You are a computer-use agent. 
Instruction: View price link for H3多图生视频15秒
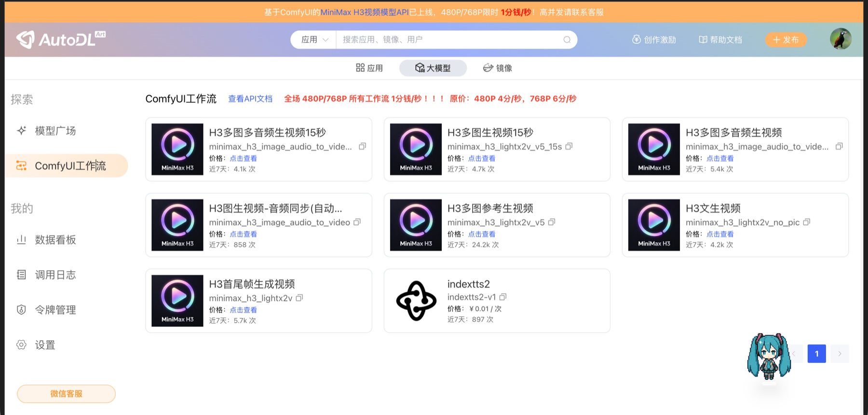click(482, 158)
